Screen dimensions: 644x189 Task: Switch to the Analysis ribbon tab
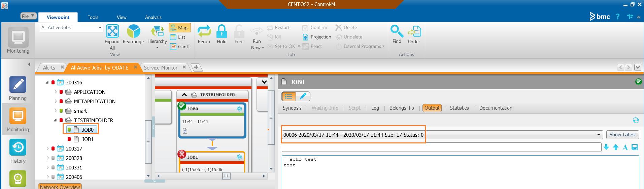tap(153, 17)
